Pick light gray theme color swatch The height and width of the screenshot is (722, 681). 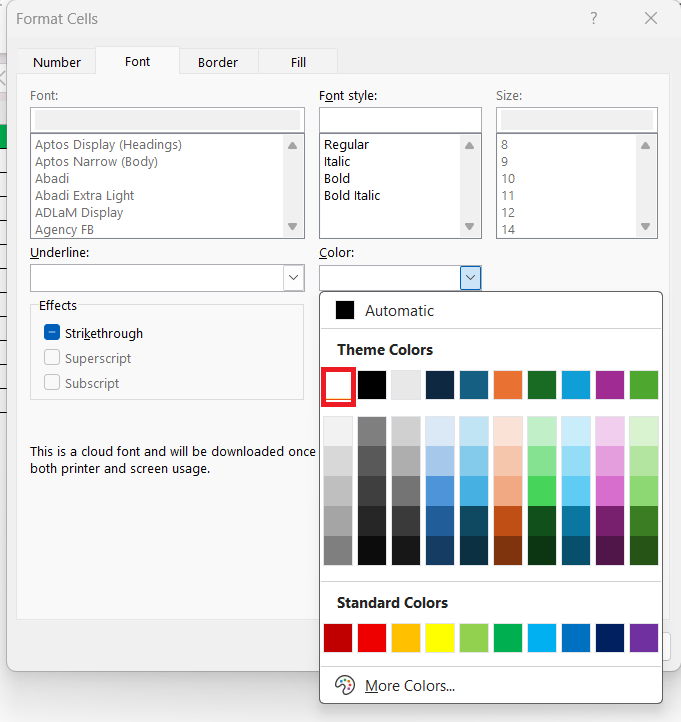point(406,385)
